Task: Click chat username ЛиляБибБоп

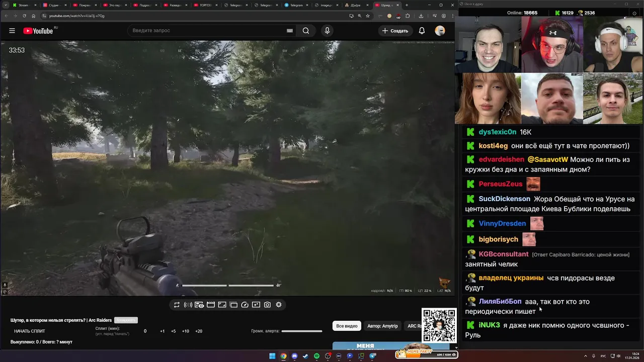Action: coord(500,302)
